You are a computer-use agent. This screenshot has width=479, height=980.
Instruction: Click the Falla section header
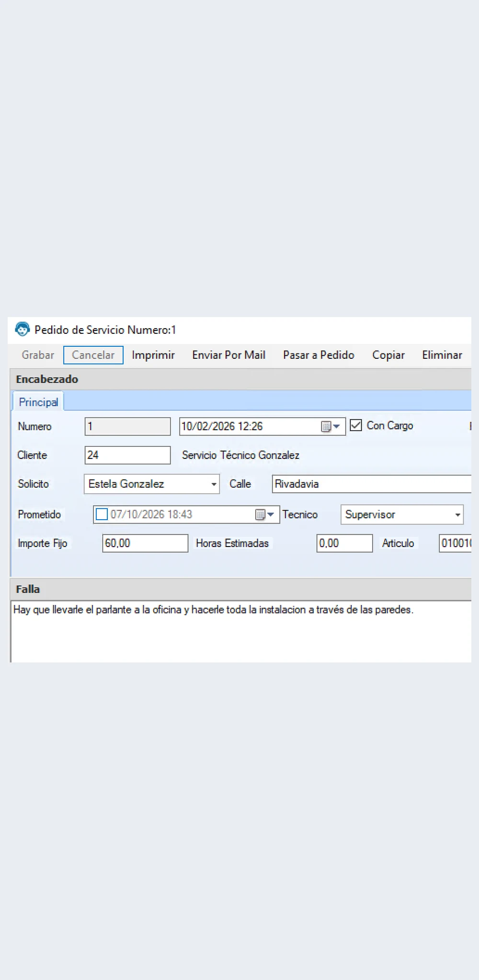tap(240, 589)
